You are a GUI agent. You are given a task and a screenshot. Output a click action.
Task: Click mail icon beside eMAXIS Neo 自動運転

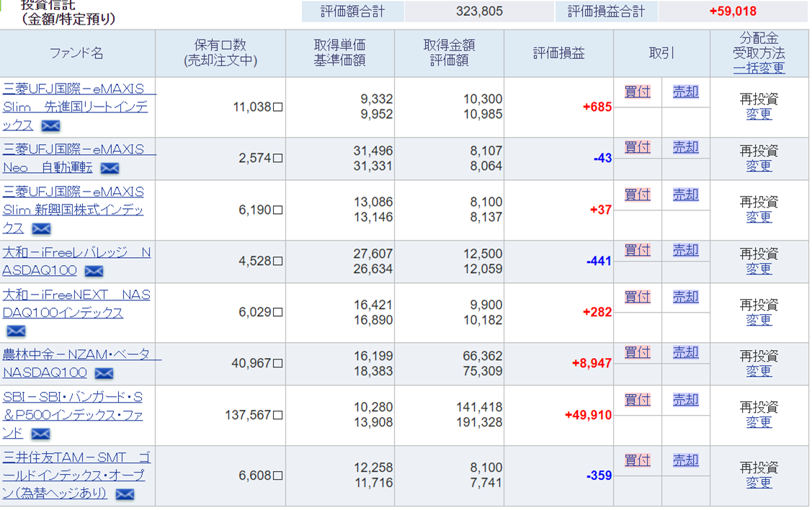coord(110,169)
